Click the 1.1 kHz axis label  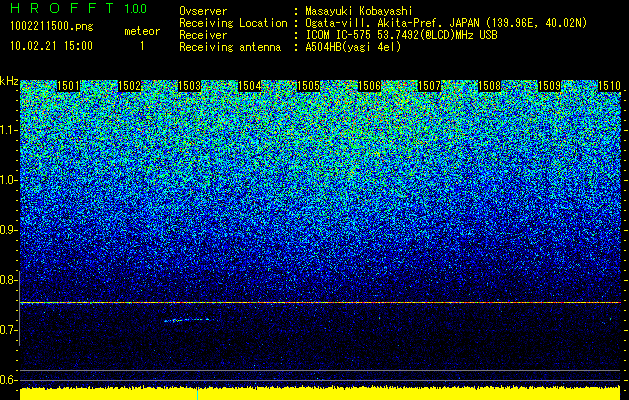pyautogui.click(x=8, y=130)
